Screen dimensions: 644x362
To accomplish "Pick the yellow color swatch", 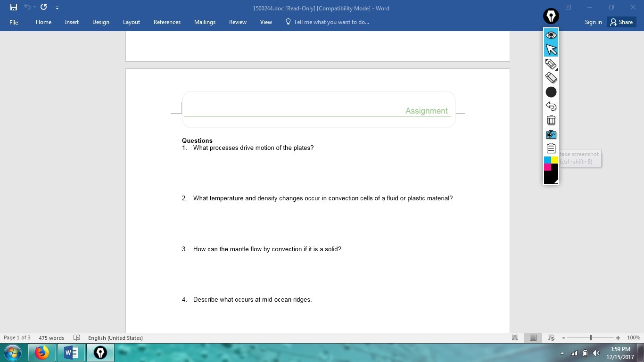I will (555, 160).
